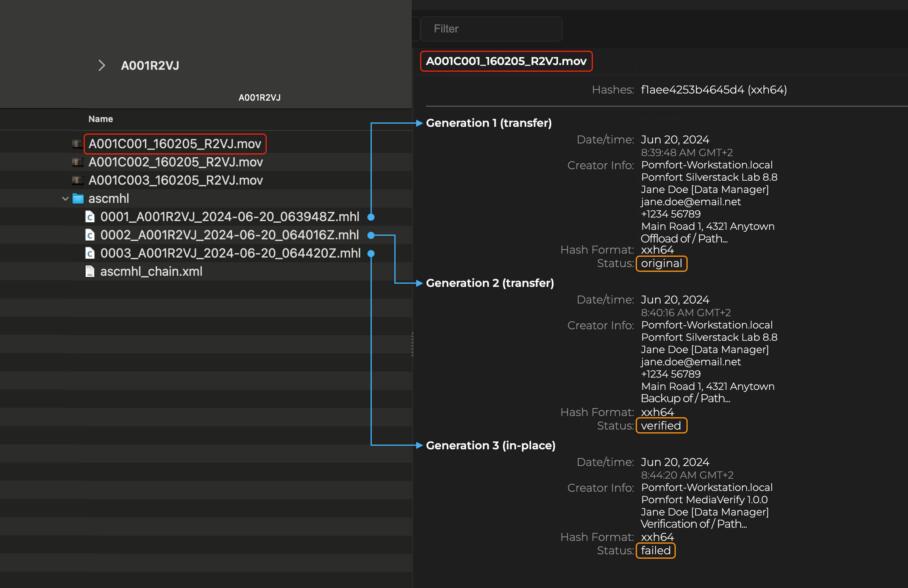Viewport: 908px width, 588px height.
Task: Select A001C003_160205_R2VJ.mov file row
Action: pyautogui.click(x=175, y=180)
